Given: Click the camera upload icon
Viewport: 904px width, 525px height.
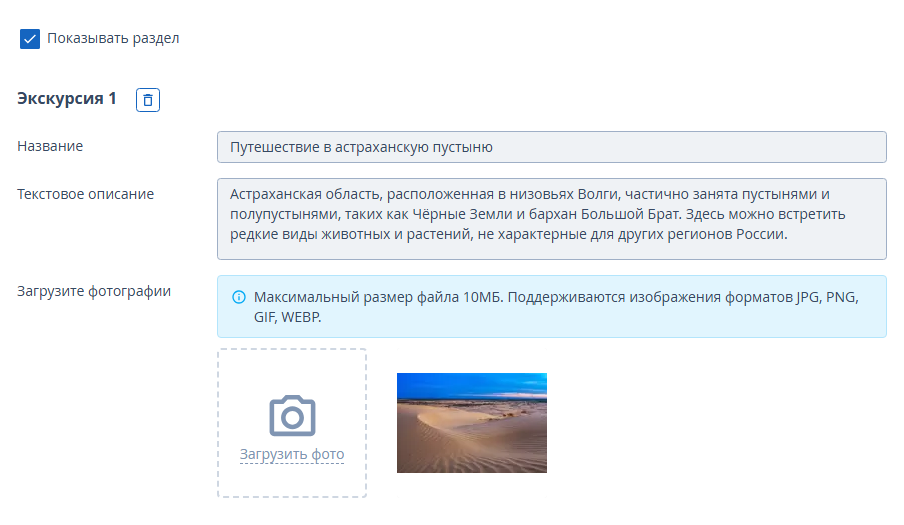Looking at the screenshot, I should pos(292,416).
